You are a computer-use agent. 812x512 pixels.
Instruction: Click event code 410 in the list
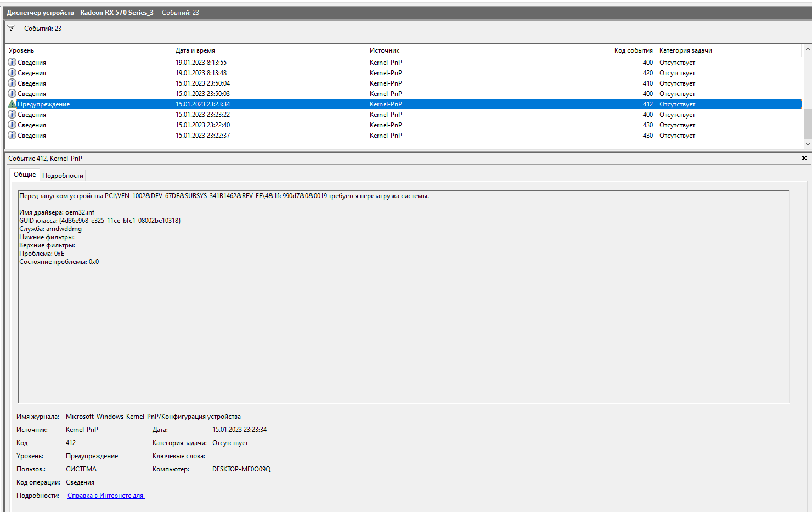point(647,83)
